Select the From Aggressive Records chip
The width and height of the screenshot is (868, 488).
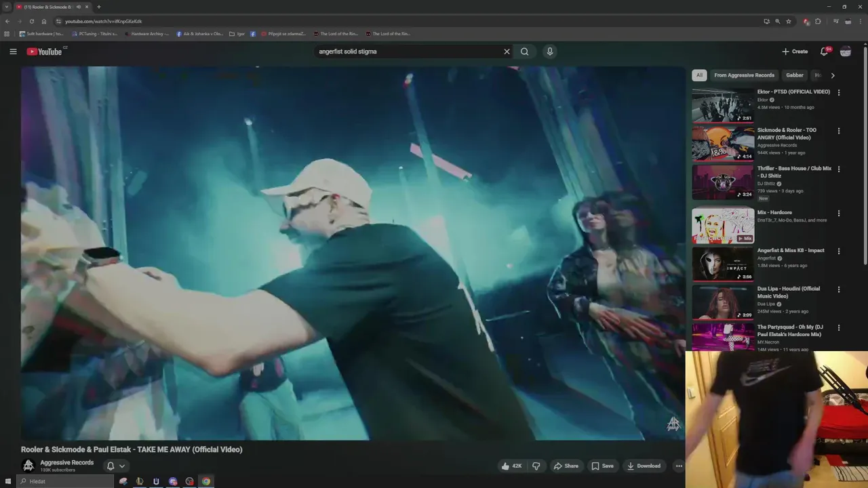click(x=744, y=75)
